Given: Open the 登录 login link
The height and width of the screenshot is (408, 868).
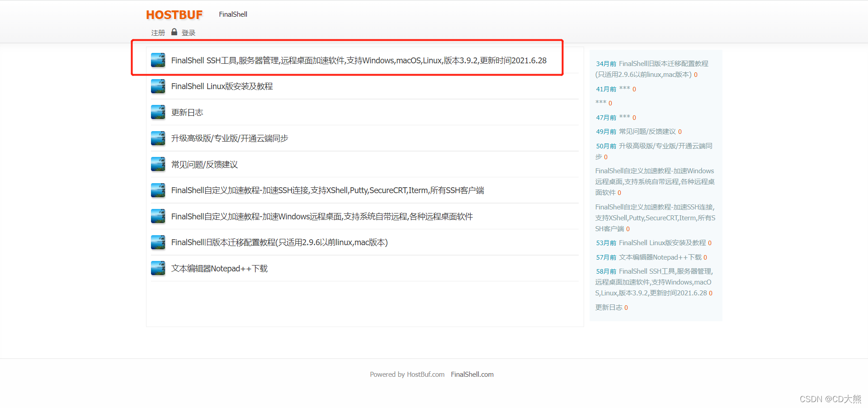Looking at the screenshot, I should pos(189,33).
